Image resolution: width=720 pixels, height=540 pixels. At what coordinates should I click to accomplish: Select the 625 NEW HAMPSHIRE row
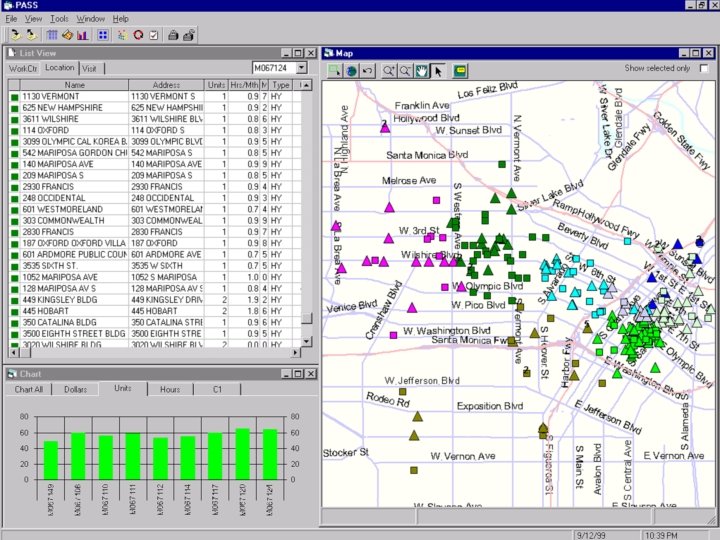[155, 107]
